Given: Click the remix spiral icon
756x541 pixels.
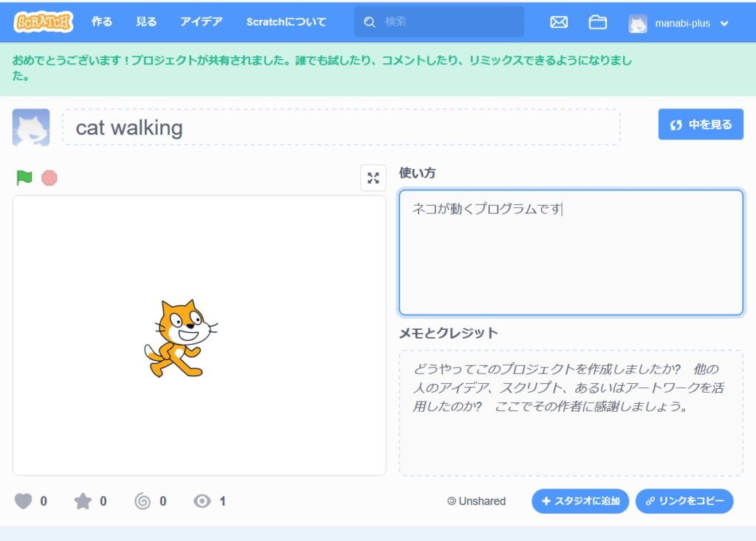Looking at the screenshot, I should (142, 501).
